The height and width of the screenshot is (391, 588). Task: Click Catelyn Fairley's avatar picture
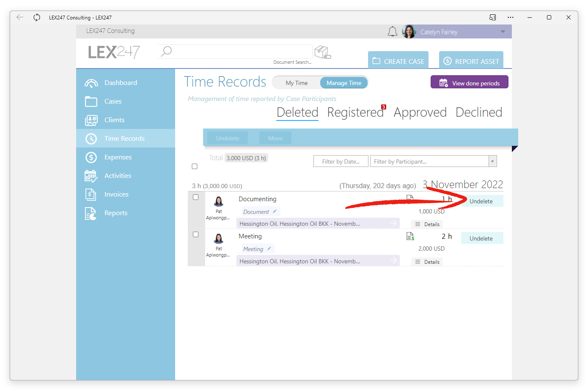[409, 32]
